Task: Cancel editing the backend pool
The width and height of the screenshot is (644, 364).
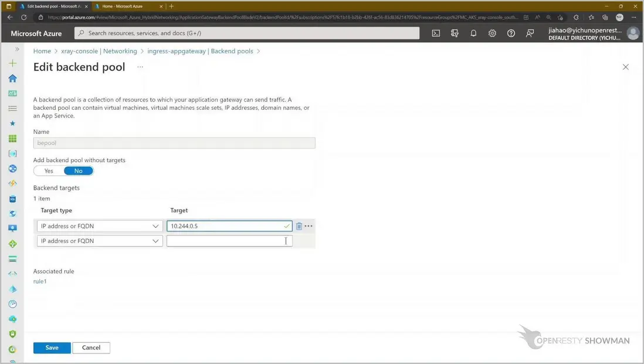Action: tap(91, 348)
